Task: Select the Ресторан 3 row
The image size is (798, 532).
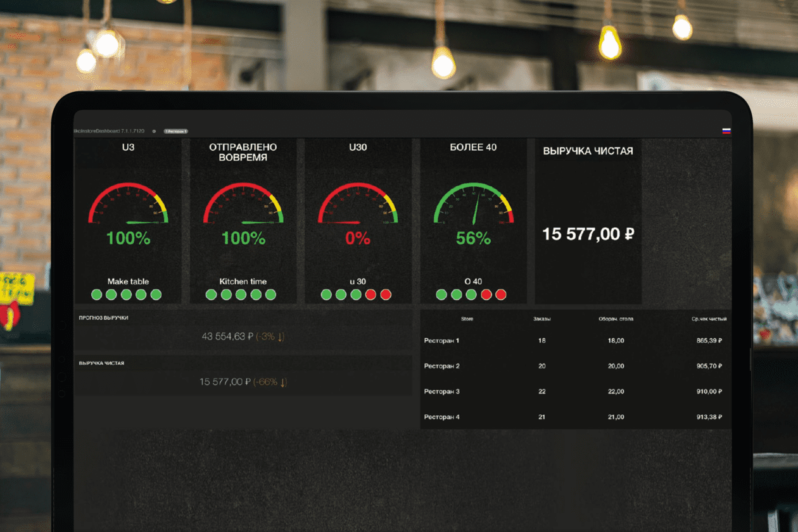Action: pyautogui.click(x=576, y=391)
